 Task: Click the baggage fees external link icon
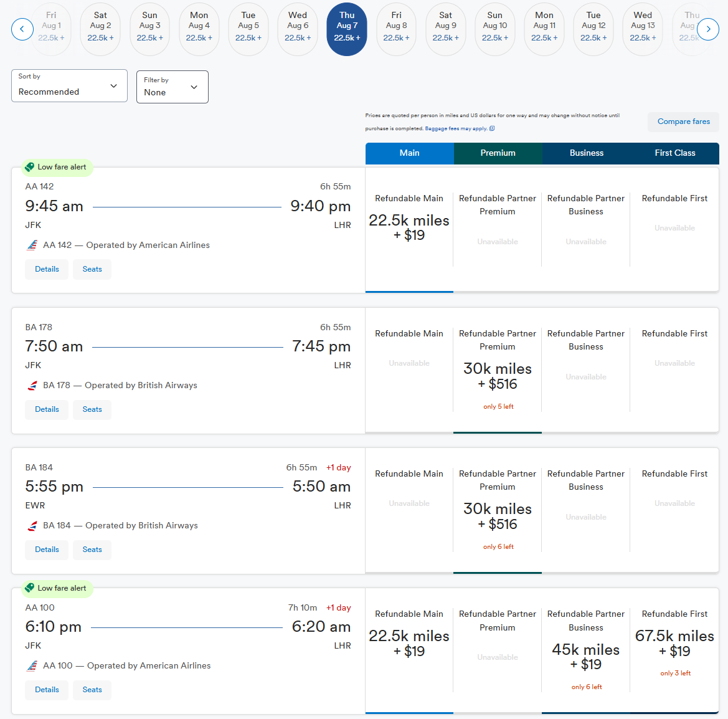[x=492, y=128]
